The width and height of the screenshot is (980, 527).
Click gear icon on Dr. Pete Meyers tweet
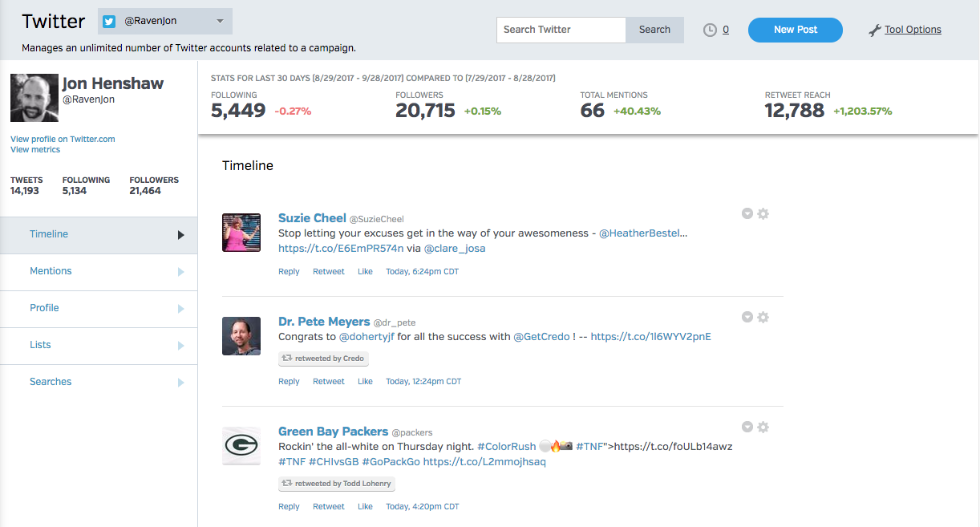(763, 318)
